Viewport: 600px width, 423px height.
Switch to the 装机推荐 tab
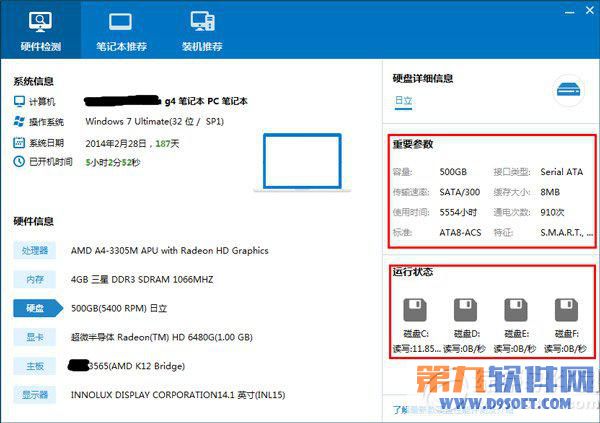pyautogui.click(x=202, y=30)
